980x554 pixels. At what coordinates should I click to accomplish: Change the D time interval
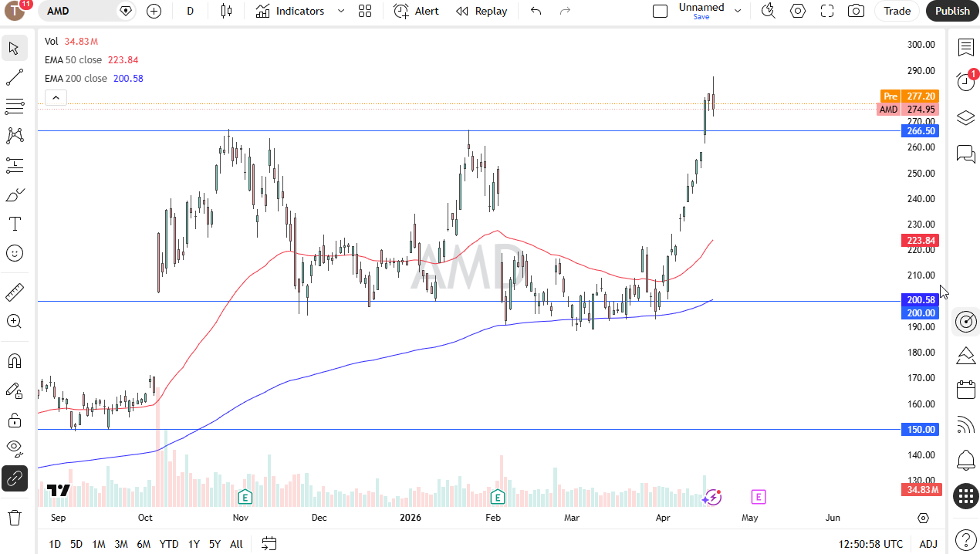coord(191,11)
